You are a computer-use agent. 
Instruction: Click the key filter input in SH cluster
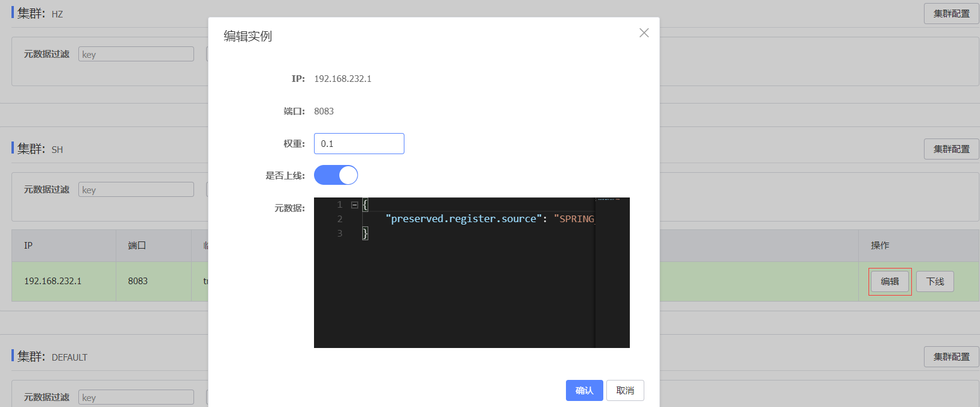[x=136, y=190]
